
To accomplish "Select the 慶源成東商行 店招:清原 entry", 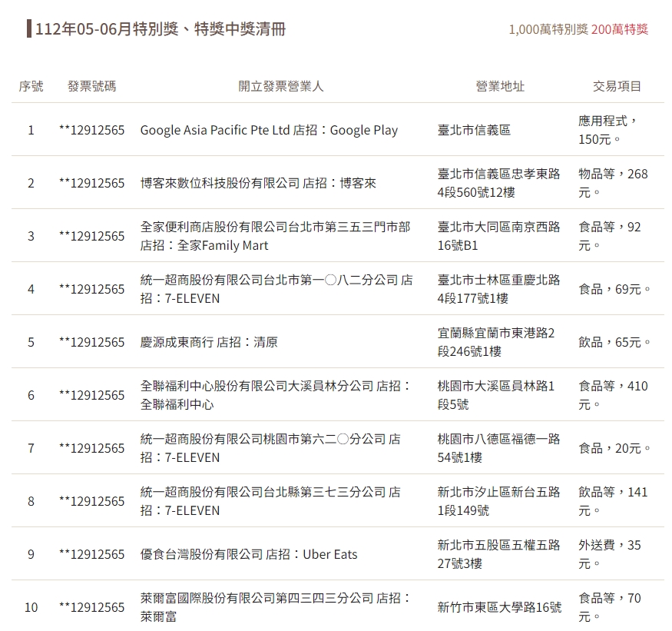I will click(x=209, y=342).
